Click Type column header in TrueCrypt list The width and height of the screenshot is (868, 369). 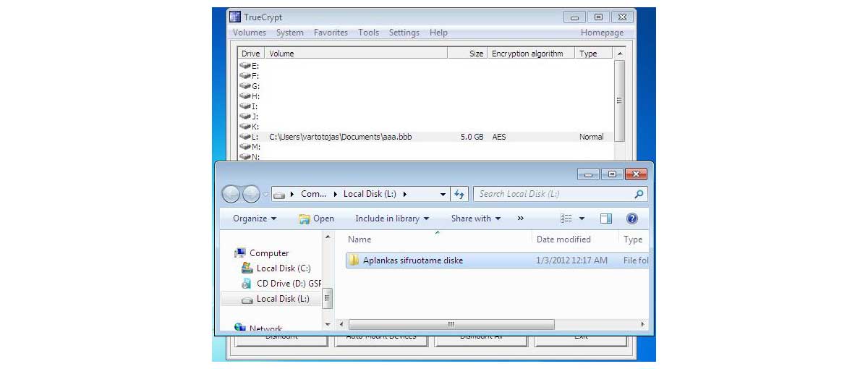(x=593, y=54)
